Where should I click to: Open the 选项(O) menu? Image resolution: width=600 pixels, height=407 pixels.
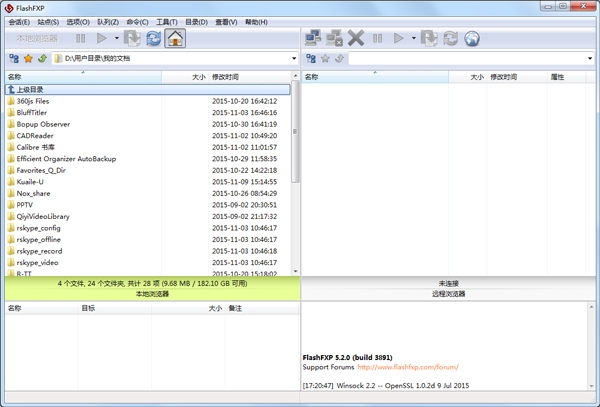click(78, 22)
